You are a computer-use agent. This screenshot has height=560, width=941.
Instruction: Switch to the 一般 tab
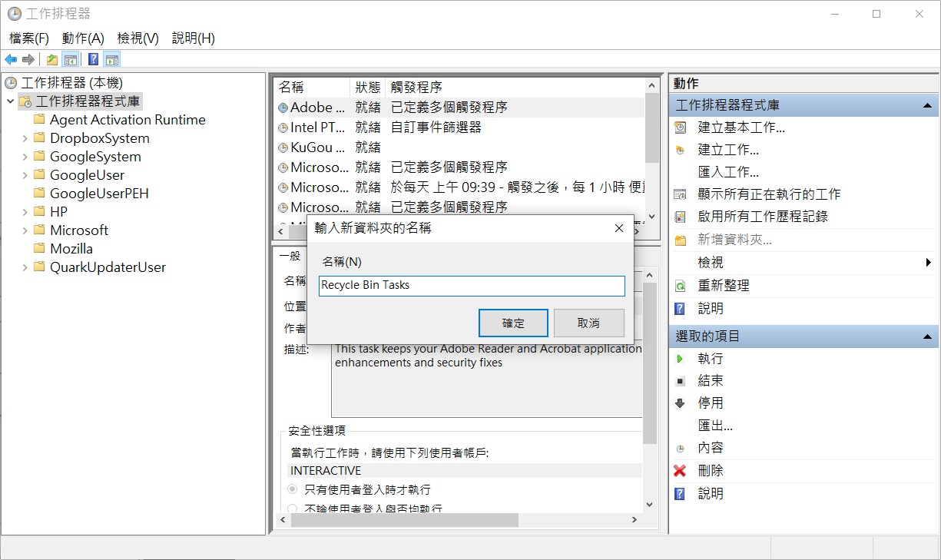(290, 256)
